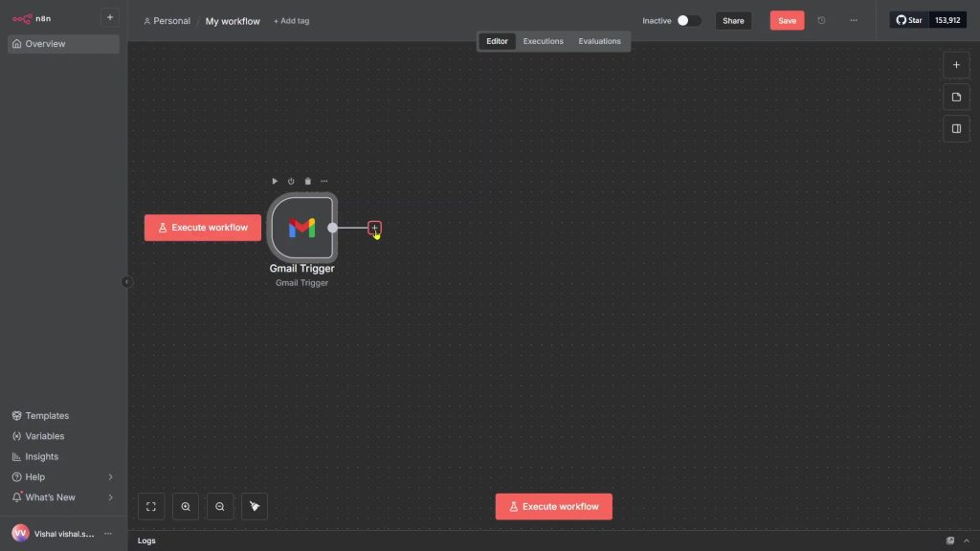Image resolution: width=980 pixels, height=551 pixels.
Task: Switch to the Executions tab
Action: click(543, 41)
